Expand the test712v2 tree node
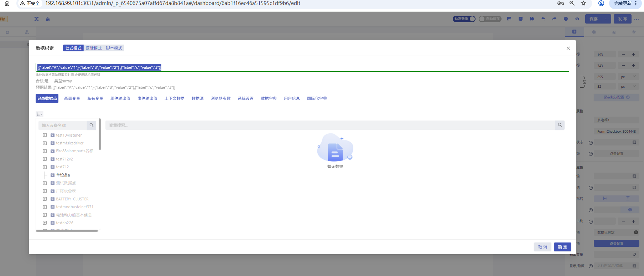This screenshot has height=276, width=644. pos(45,159)
